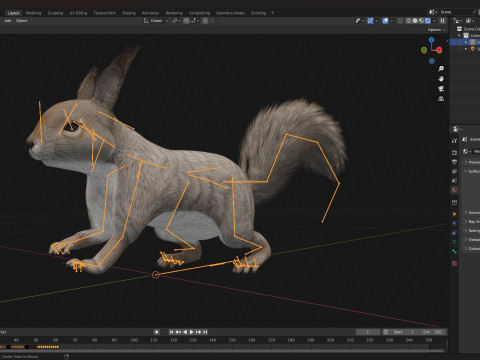Open the Armature data properties tab
Image resolution: width=480 pixels, height=360 pixels.
[454, 242]
